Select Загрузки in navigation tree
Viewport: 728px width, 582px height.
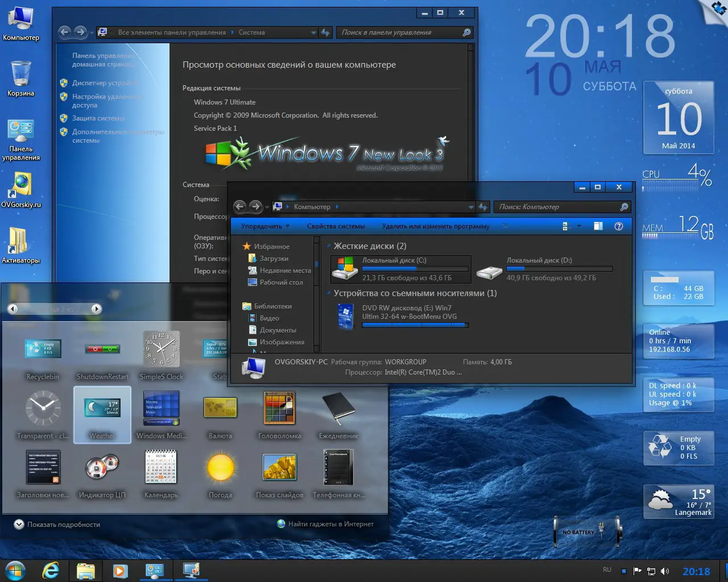pos(274,259)
